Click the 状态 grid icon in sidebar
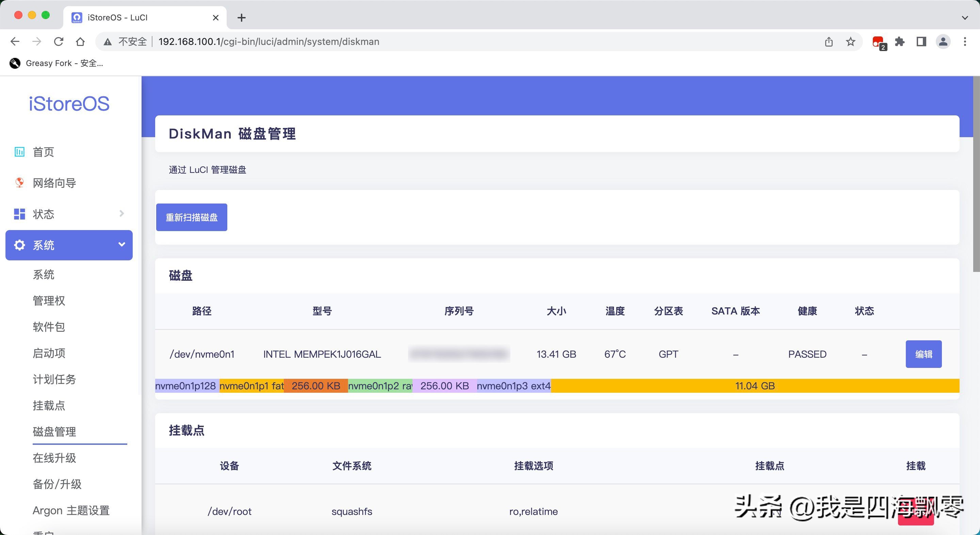 click(x=19, y=214)
